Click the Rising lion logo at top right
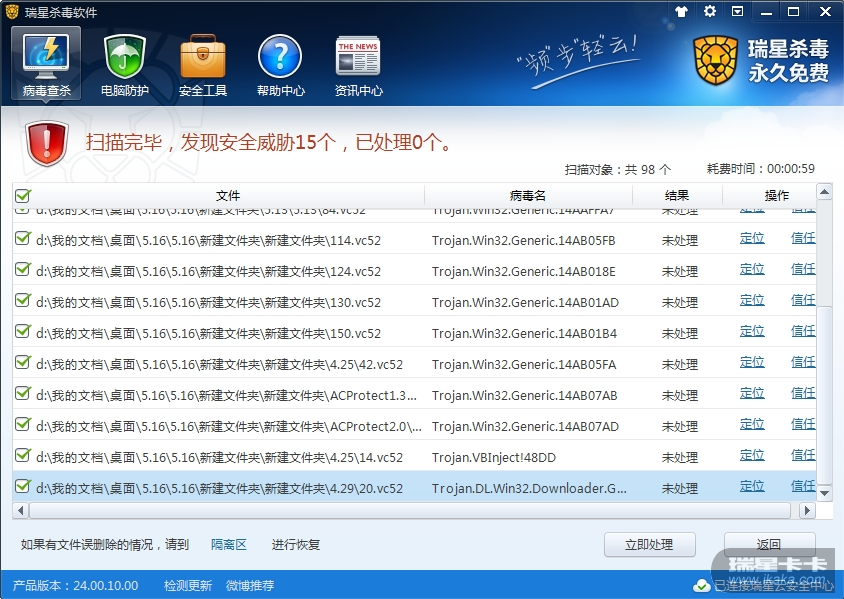The width and height of the screenshot is (844, 599). pos(715,60)
